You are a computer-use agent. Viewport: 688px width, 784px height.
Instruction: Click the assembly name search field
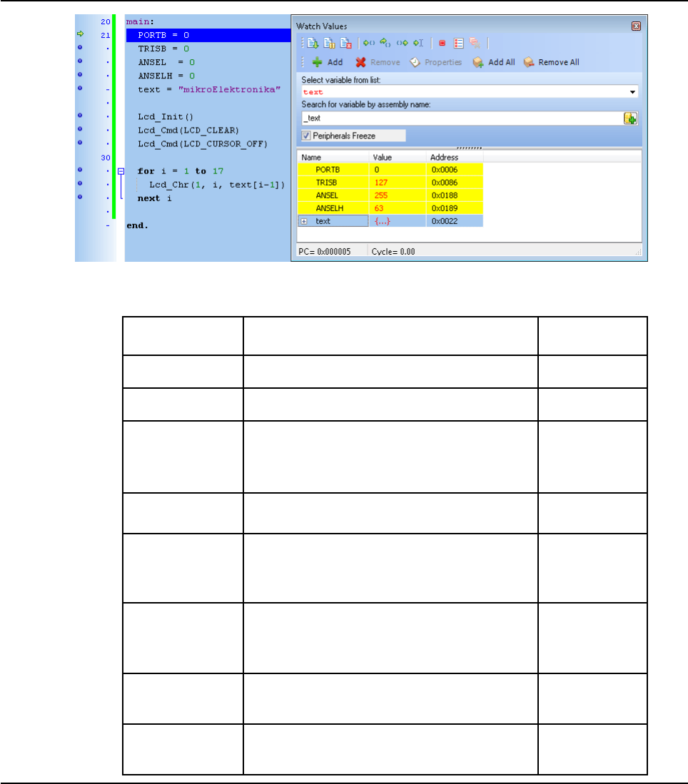coord(462,118)
